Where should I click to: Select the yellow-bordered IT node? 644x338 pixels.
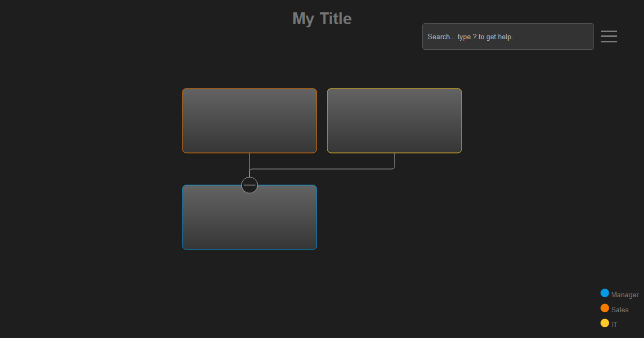[x=394, y=121]
